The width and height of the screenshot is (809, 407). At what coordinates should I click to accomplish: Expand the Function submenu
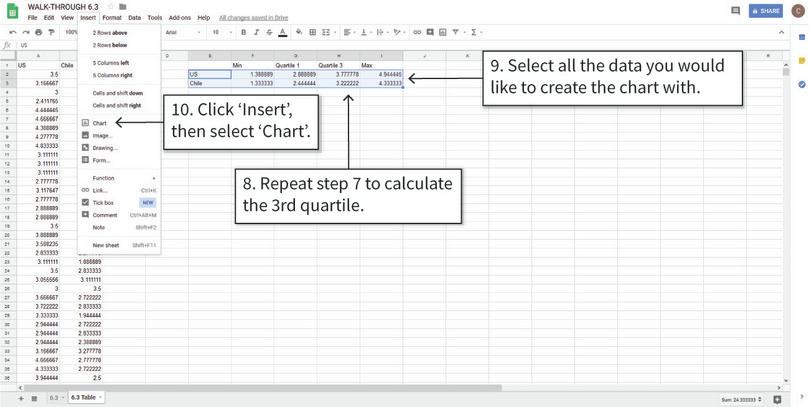119,178
